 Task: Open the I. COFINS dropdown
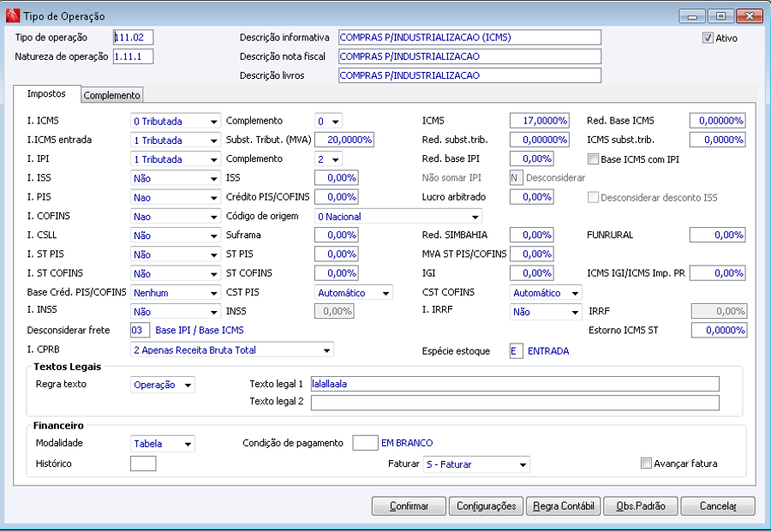click(x=175, y=217)
